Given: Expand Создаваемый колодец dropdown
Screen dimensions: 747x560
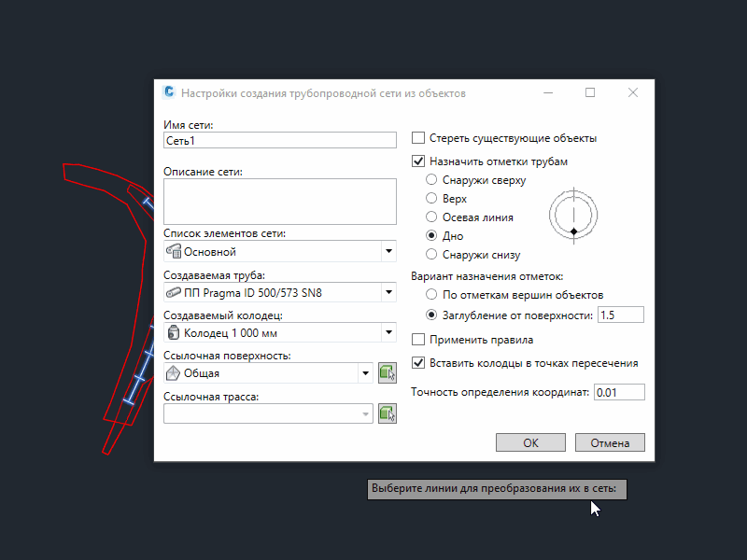Looking at the screenshot, I should pyautogui.click(x=388, y=333).
